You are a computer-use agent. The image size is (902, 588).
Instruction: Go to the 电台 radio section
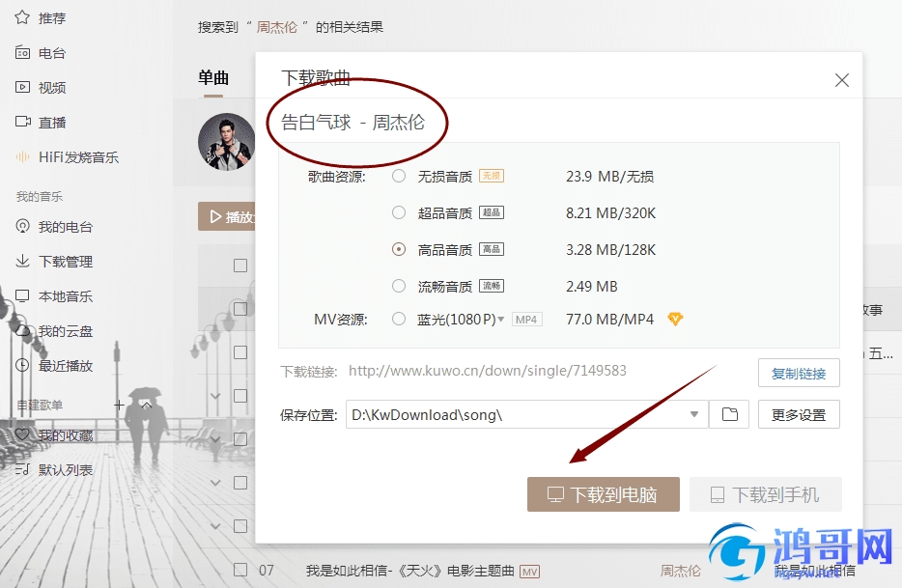[x=41, y=53]
